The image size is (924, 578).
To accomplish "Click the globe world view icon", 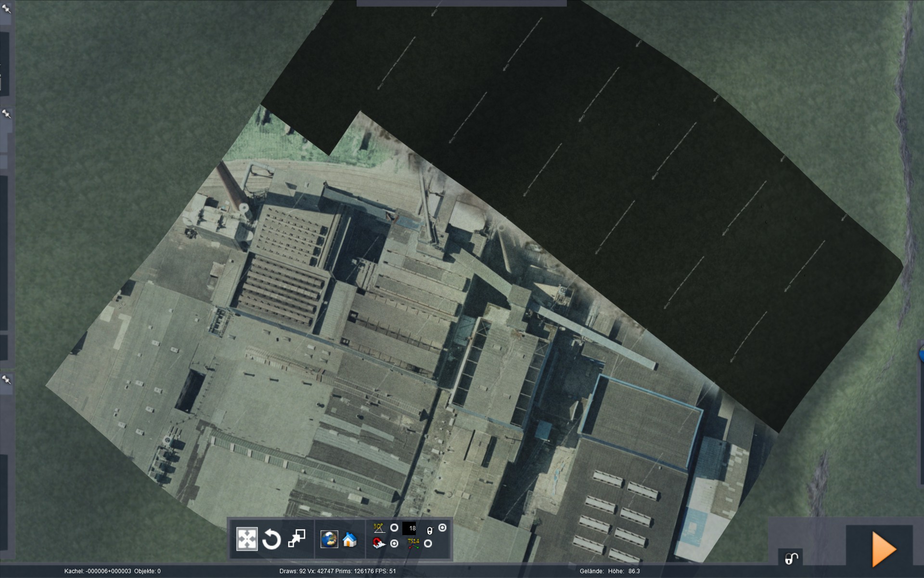I will coord(329,539).
